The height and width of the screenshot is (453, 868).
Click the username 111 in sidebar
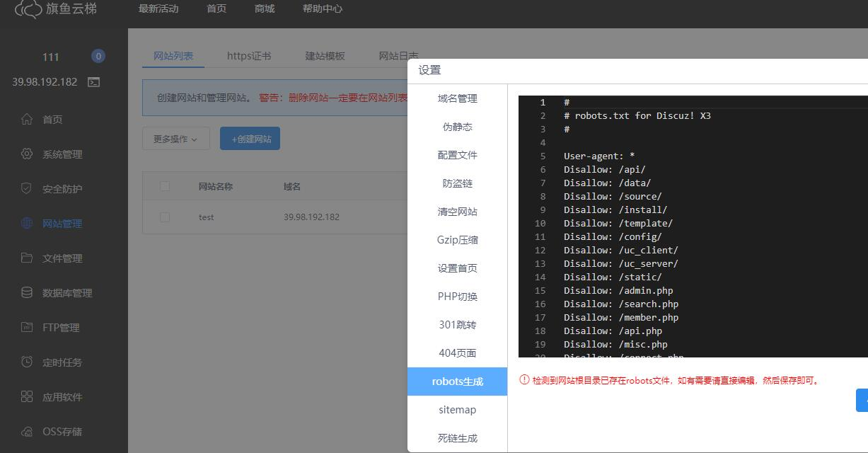coord(51,57)
